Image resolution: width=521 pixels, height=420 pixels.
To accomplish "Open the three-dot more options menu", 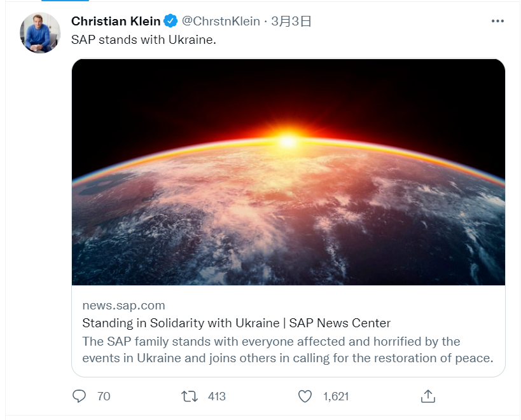I will pos(497,21).
